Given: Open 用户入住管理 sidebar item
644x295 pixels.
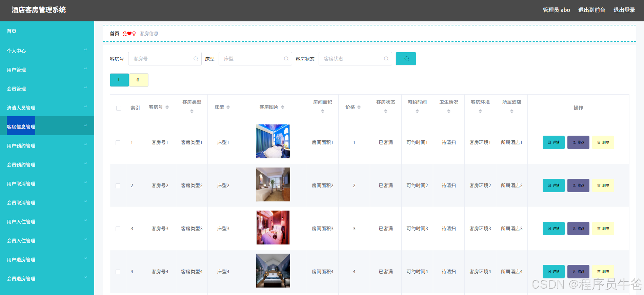Looking at the screenshot, I should (x=47, y=221).
